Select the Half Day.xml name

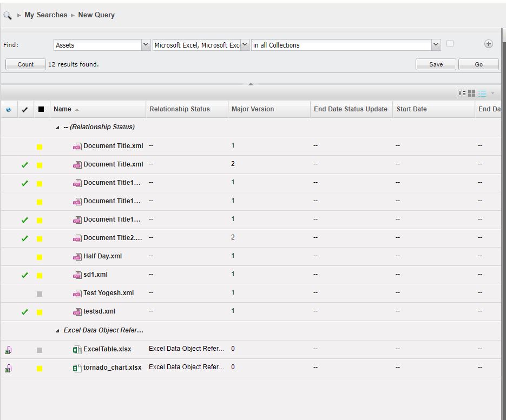click(103, 256)
